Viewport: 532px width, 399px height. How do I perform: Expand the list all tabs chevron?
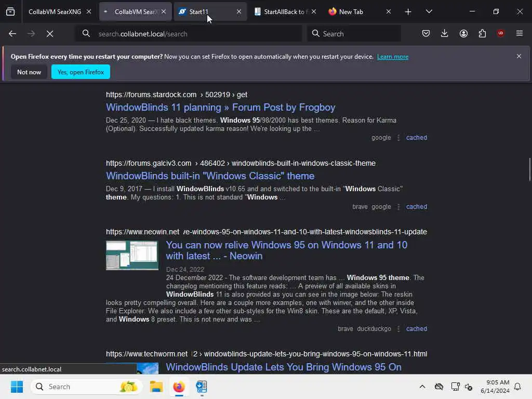[429, 11]
